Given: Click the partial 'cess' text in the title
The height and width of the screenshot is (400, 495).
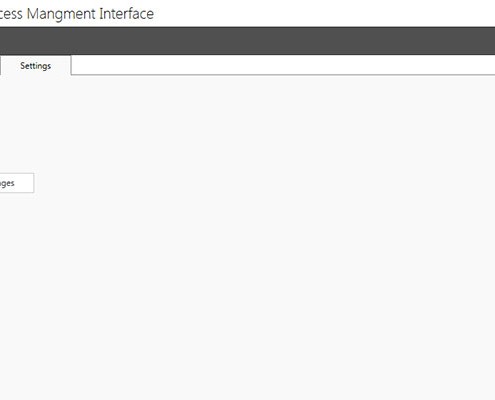Looking at the screenshot, I should pyautogui.click(x=11, y=14).
